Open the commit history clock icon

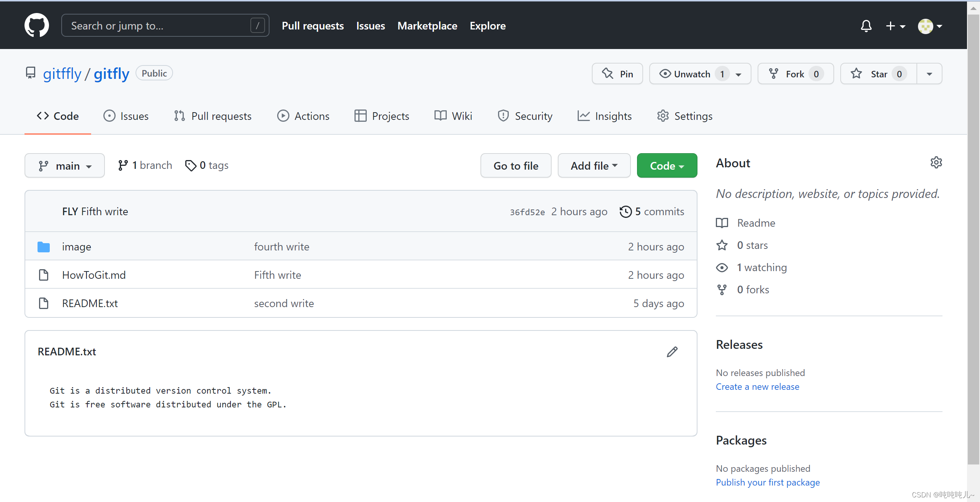tap(626, 211)
